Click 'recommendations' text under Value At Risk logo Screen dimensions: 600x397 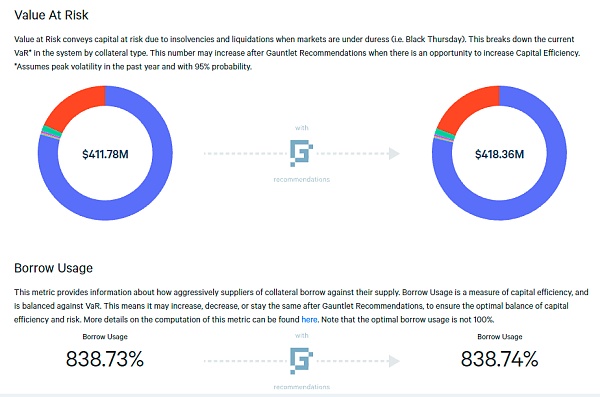click(x=302, y=180)
